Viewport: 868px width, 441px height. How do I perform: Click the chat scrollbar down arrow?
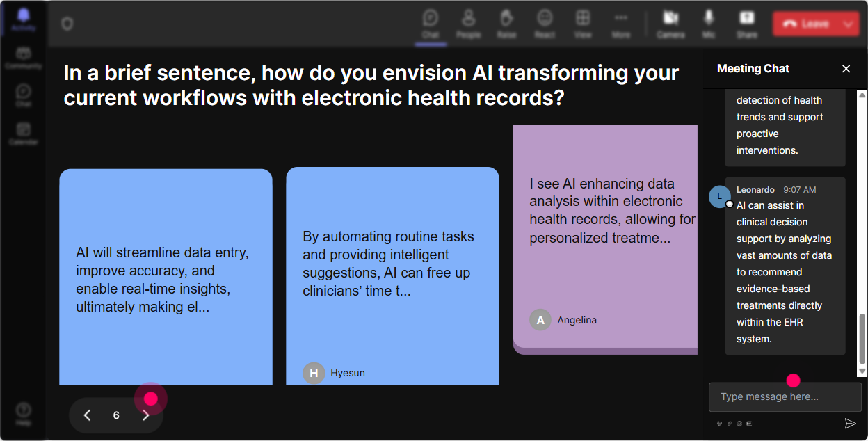coord(862,372)
